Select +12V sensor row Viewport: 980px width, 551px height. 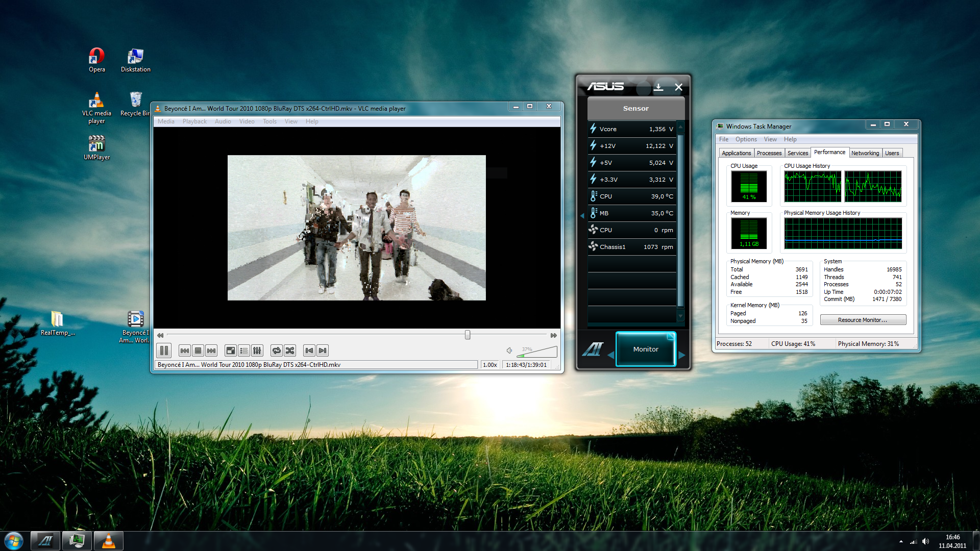[632, 146]
